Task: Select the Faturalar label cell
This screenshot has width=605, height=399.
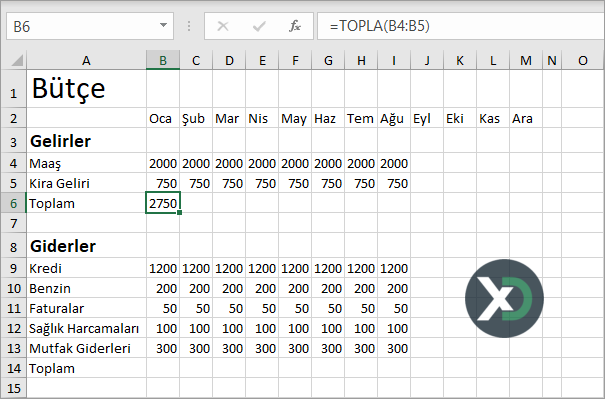Action: click(x=86, y=308)
